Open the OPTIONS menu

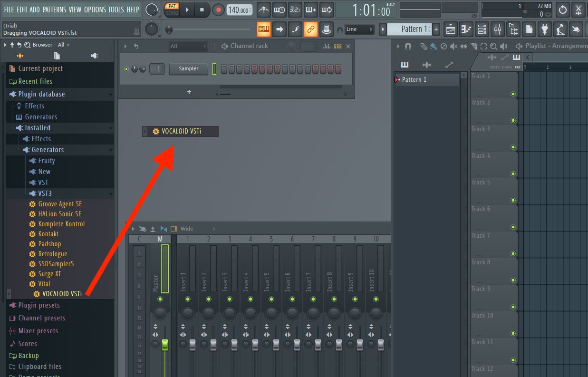[x=95, y=10]
